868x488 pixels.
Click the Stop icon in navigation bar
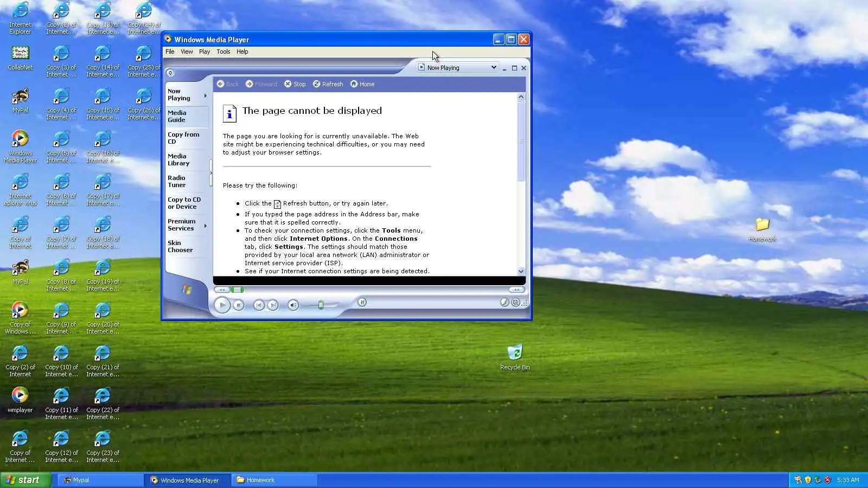295,84
